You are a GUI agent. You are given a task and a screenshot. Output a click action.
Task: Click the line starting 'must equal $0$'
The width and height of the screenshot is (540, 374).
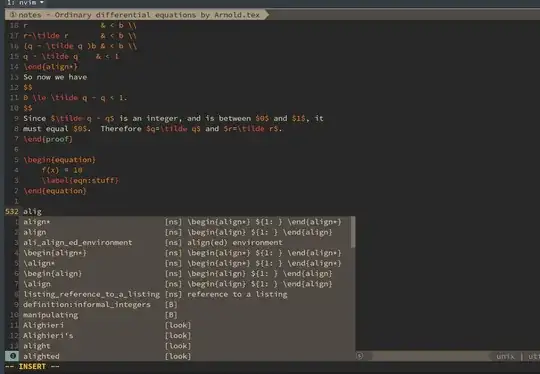[x=153, y=129]
